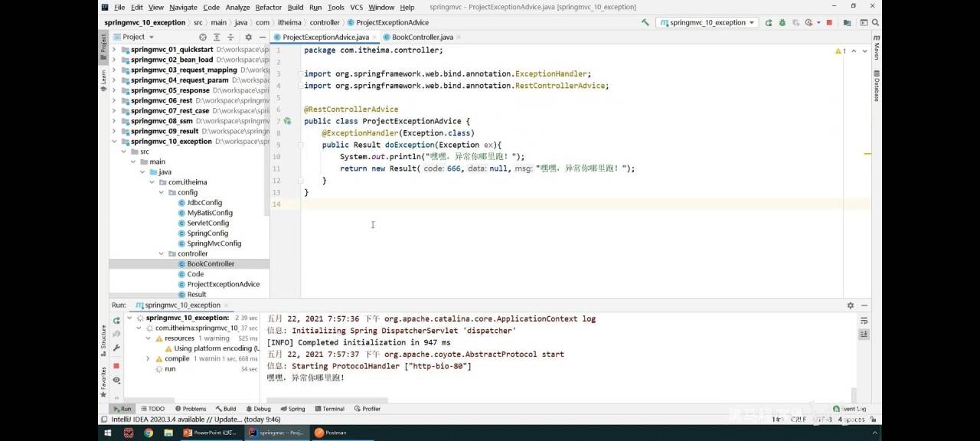
Task: Click the wrench icon in the Run panel
Action: coord(116,348)
